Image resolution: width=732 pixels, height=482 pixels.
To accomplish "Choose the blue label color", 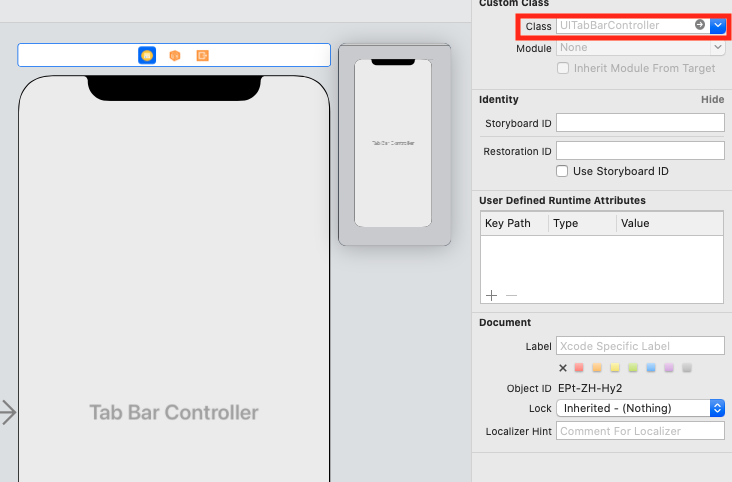I will click(651, 368).
